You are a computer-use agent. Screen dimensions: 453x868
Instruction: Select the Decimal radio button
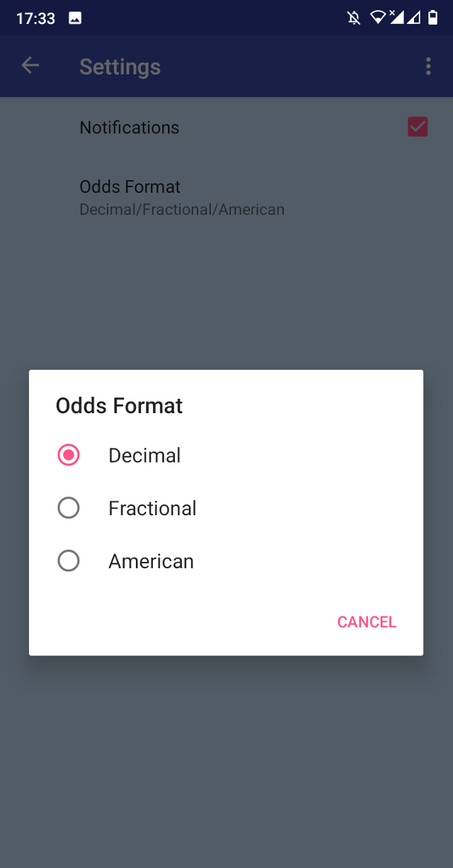coord(69,455)
